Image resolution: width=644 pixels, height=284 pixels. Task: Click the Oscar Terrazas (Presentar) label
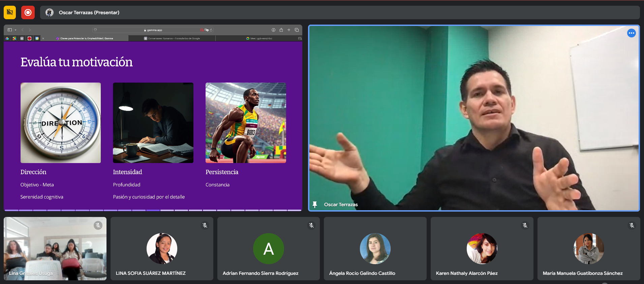pyautogui.click(x=89, y=12)
